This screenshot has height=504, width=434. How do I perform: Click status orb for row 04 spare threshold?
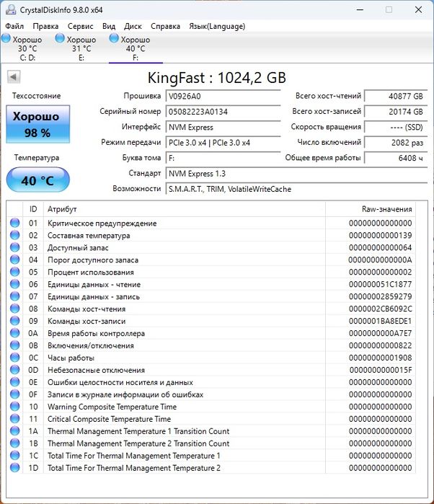coord(15,260)
